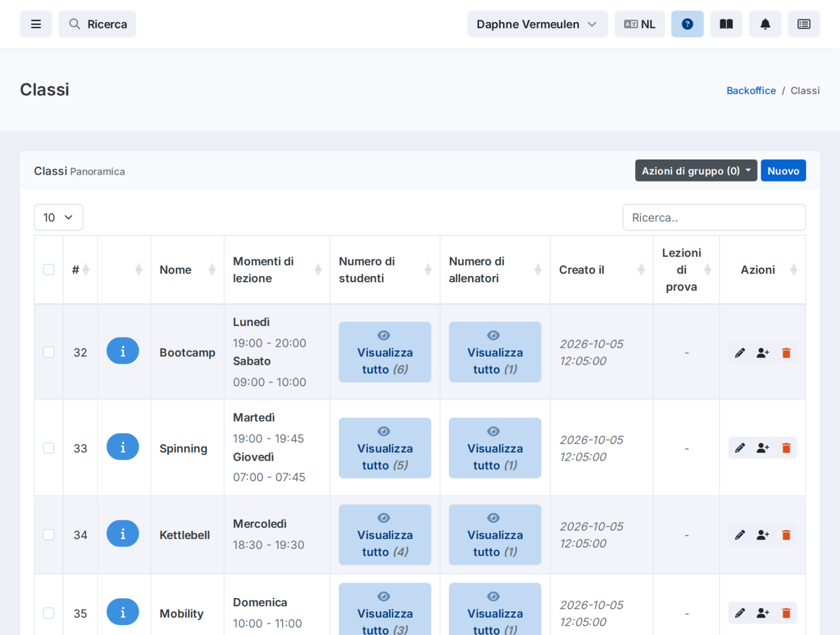Select the Kettlebell row checkbox

coord(49,535)
